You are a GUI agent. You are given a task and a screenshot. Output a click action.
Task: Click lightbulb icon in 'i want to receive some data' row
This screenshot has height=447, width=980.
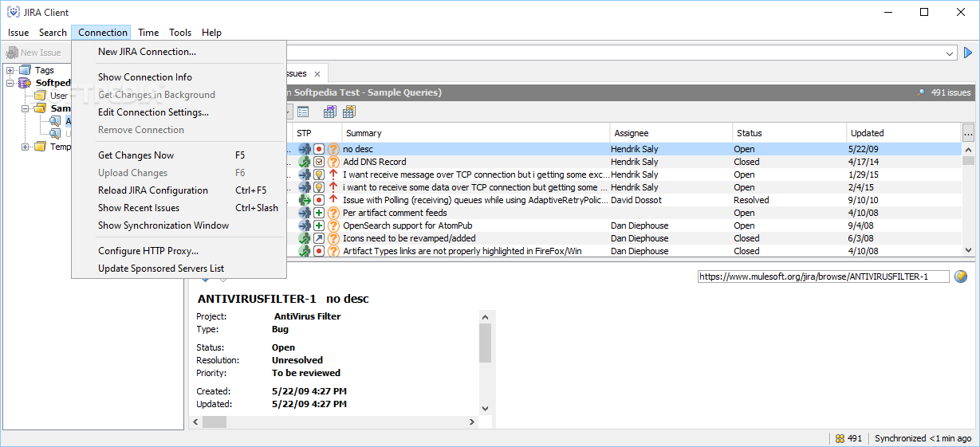point(318,187)
